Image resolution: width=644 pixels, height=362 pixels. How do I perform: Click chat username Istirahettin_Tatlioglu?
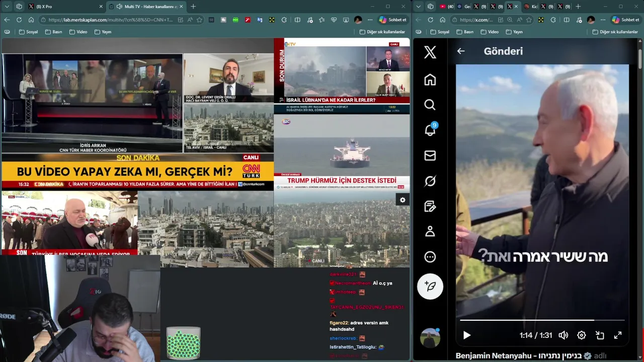pyautogui.click(x=353, y=347)
